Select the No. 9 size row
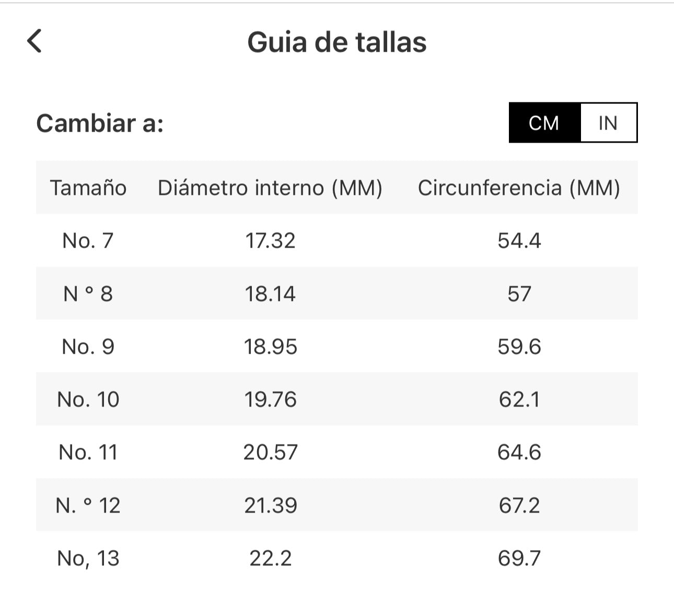Screen dimensions: 674x616 point(88,346)
